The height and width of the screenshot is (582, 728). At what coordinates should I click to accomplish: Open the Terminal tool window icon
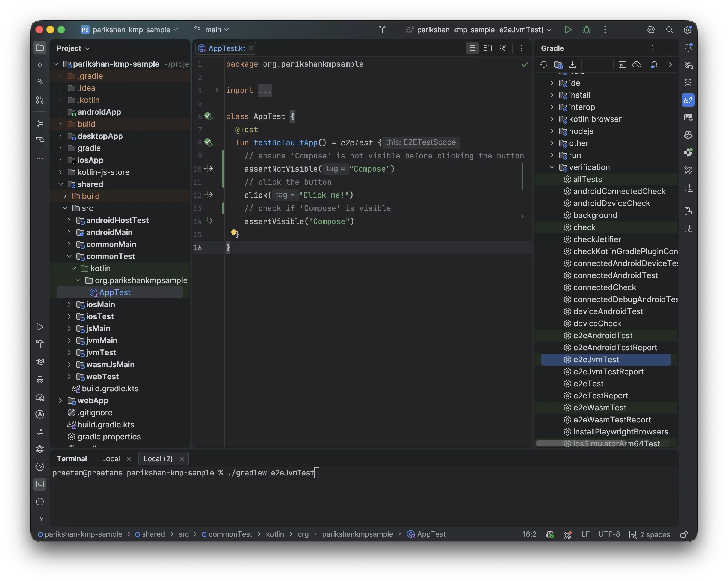pyautogui.click(x=40, y=484)
